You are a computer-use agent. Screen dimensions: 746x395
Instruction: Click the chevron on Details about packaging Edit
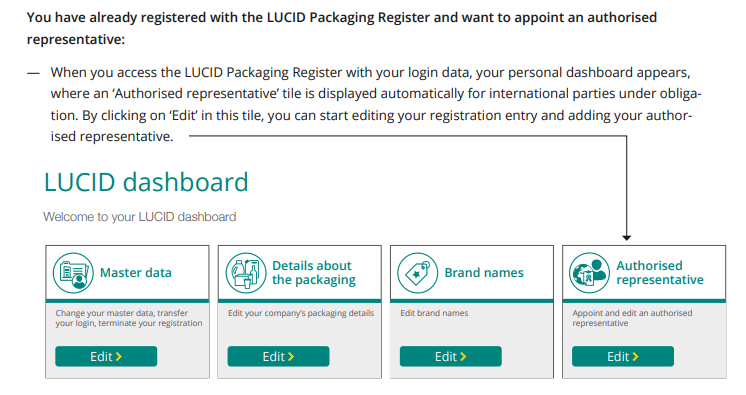click(291, 356)
